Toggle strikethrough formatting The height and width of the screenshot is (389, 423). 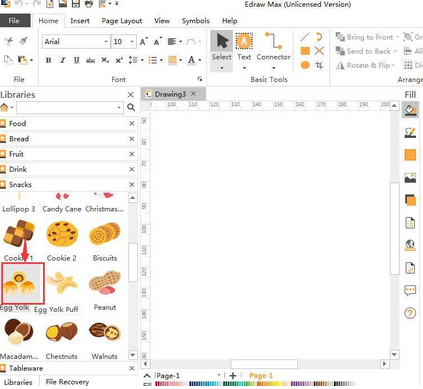pos(90,60)
